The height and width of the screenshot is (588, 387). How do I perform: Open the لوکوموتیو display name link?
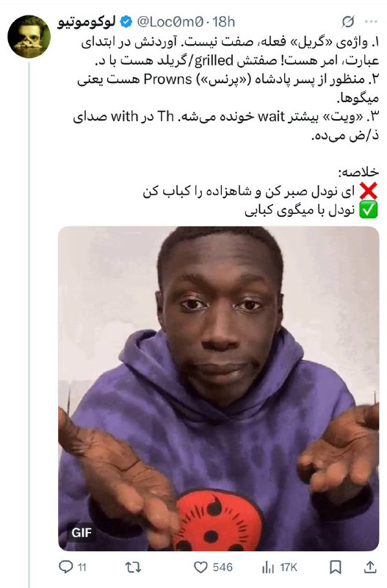tap(87, 23)
